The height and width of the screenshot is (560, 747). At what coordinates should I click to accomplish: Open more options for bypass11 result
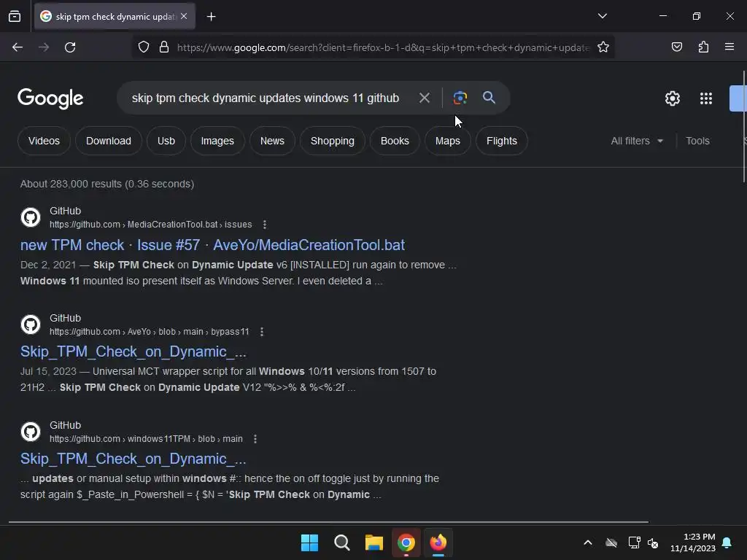coord(262,332)
